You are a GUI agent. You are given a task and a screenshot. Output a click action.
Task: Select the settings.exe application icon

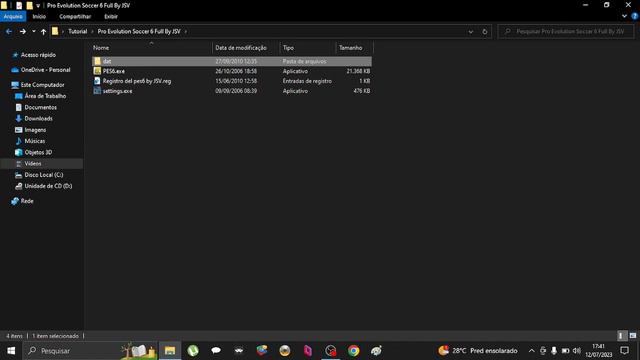point(97,91)
